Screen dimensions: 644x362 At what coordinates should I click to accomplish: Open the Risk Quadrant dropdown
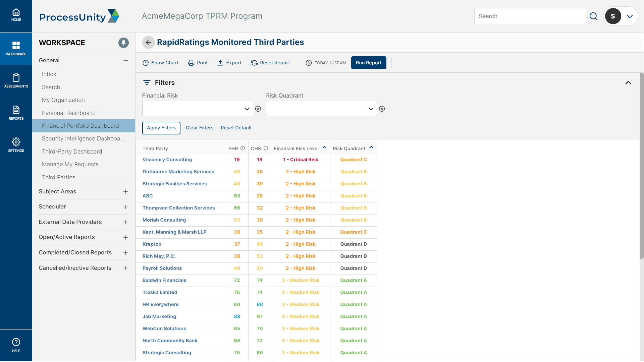pyautogui.click(x=321, y=109)
